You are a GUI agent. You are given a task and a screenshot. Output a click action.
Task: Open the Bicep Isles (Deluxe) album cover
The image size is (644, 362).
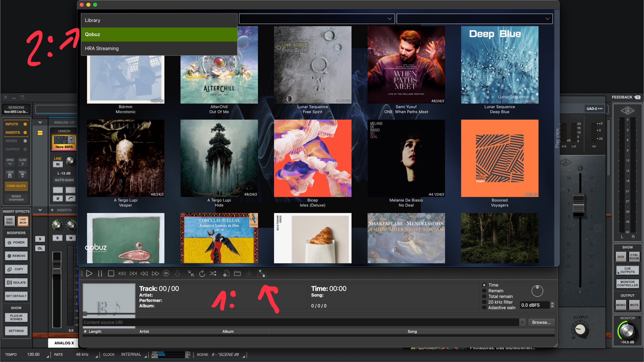(x=312, y=158)
